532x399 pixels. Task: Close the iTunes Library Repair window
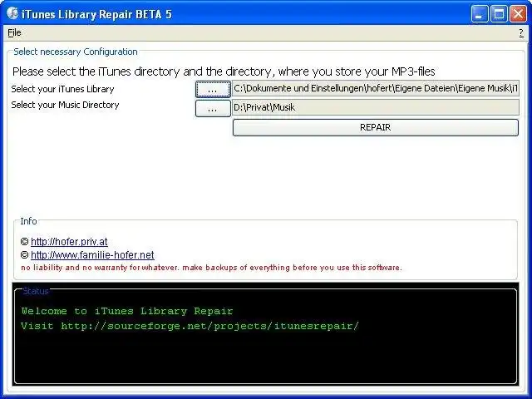518,14
